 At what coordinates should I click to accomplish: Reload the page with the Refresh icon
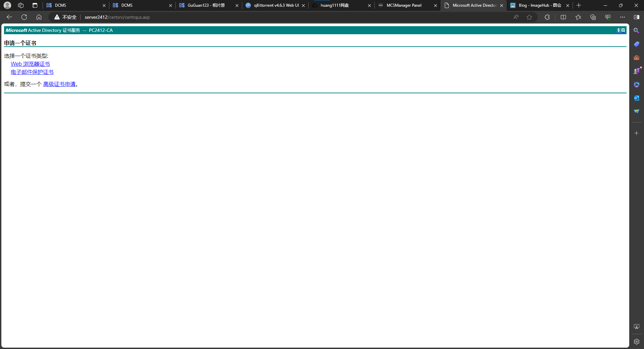coord(24,17)
